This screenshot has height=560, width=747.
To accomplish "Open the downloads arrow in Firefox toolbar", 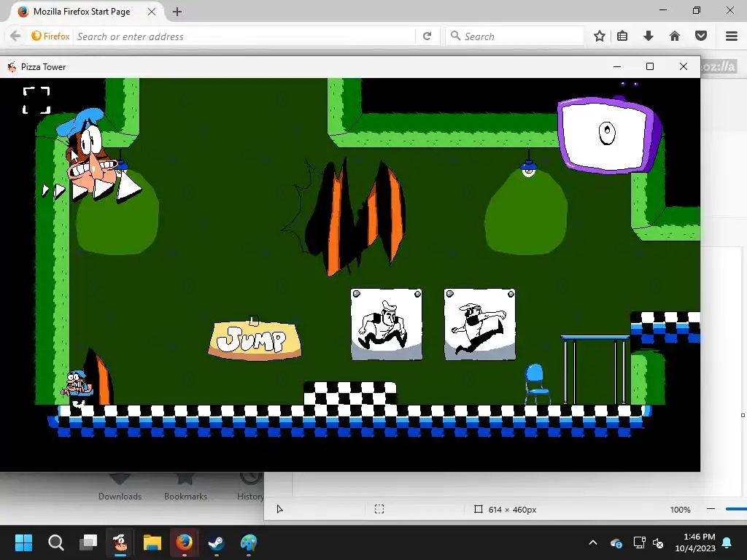I will click(649, 36).
